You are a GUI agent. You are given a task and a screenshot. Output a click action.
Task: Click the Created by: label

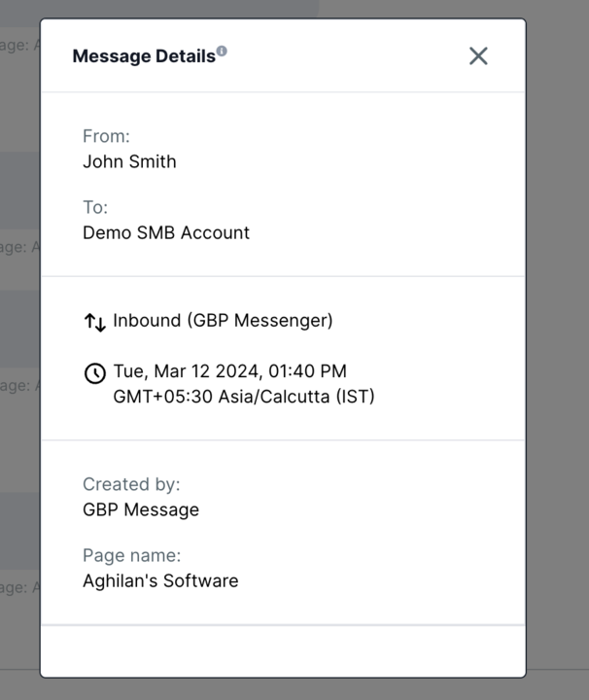(131, 484)
